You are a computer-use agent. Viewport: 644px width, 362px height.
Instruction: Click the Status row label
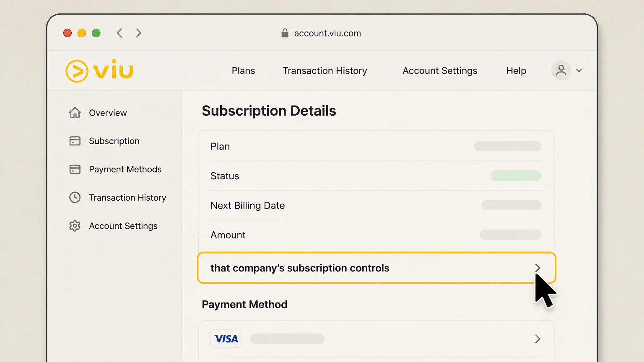(225, 176)
